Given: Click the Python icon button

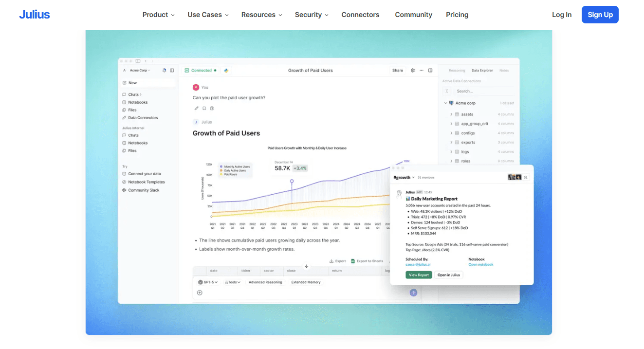Looking at the screenshot, I should pos(226,71).
